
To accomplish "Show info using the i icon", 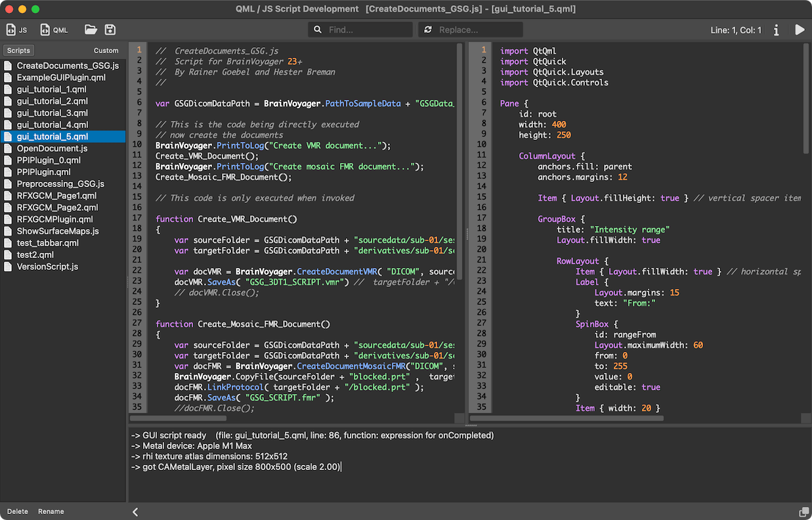I will (x=777, y=30).
